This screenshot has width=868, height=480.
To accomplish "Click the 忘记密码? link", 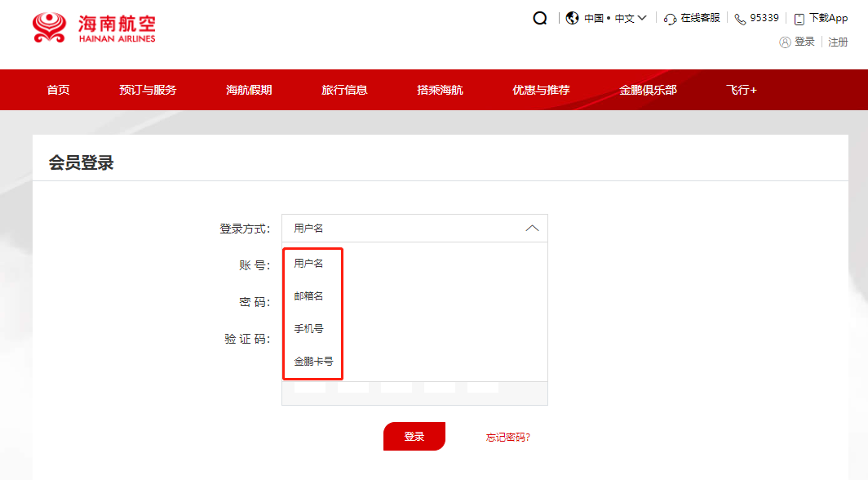I will click(508, 437).
